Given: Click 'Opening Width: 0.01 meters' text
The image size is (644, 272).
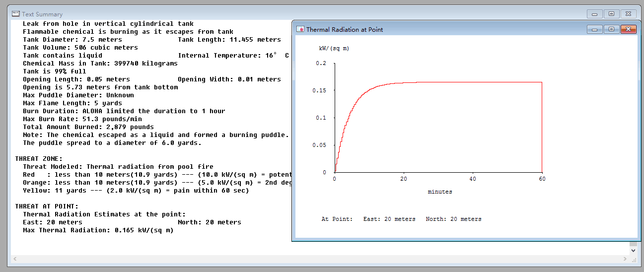Looking at the screenshot, I should 229,79.
